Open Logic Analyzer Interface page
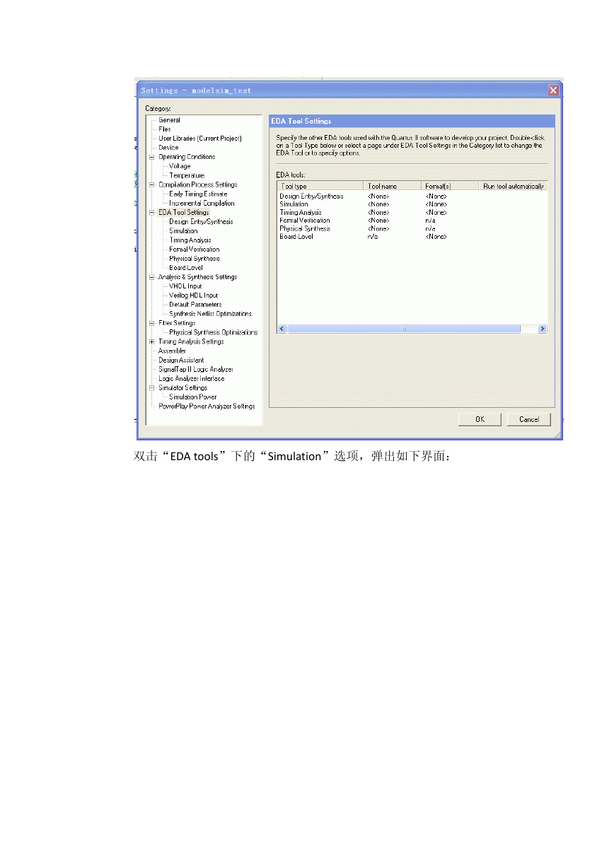The image size is (614, 868). click(192, 378)
